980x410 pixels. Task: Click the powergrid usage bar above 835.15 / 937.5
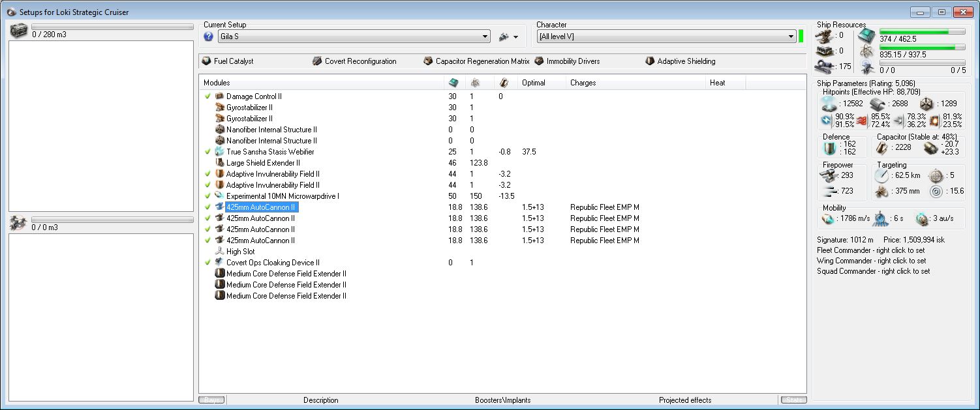click(x=923, y=47)
